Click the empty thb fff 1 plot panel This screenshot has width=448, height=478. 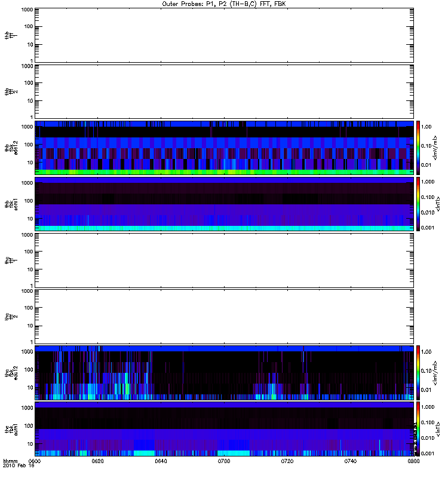pos(224,35)
